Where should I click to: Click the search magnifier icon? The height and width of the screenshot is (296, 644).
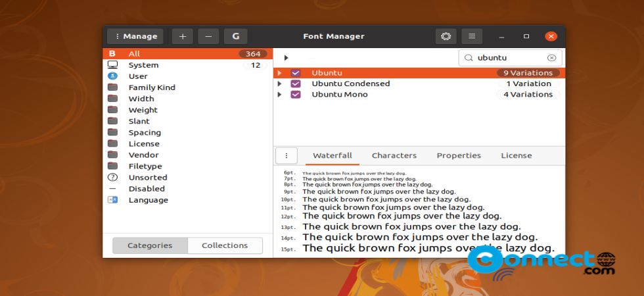[468, 58]
